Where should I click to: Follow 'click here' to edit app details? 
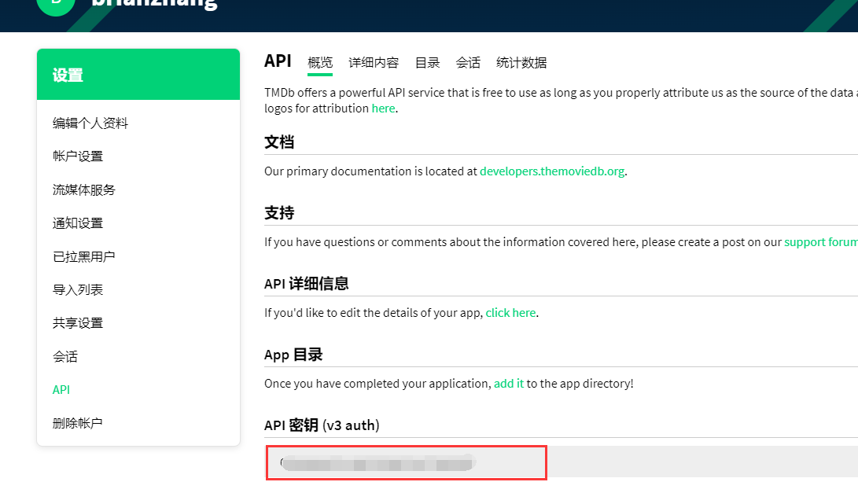point(510,312)
